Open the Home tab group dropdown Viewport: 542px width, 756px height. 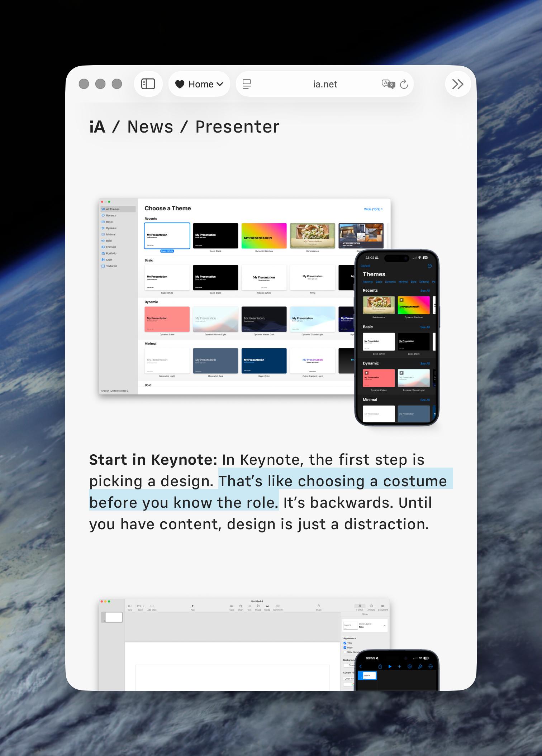(x=199, y=84)
